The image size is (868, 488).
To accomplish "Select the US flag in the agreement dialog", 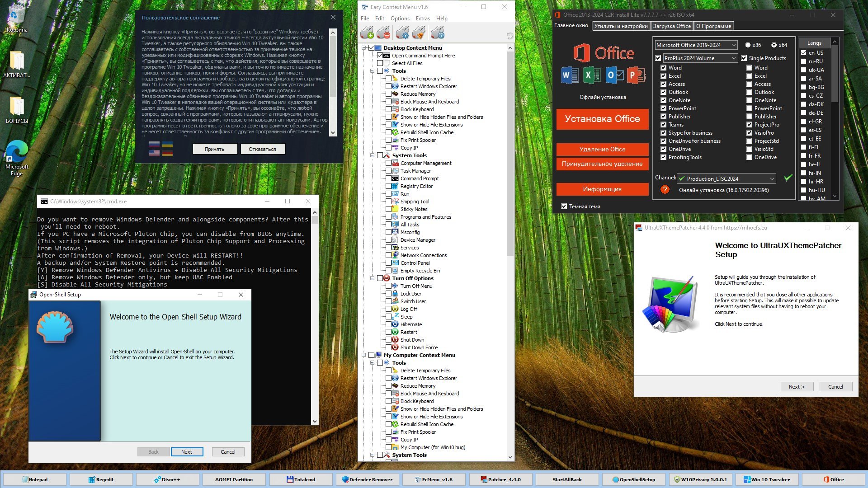I will pos(154,153).
